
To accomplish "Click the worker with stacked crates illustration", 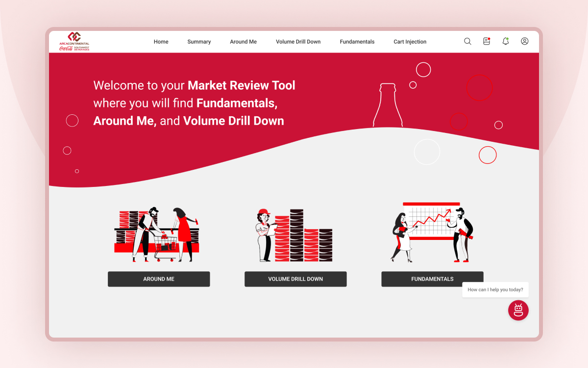I will pyautogui.click(x=295, y=236).
